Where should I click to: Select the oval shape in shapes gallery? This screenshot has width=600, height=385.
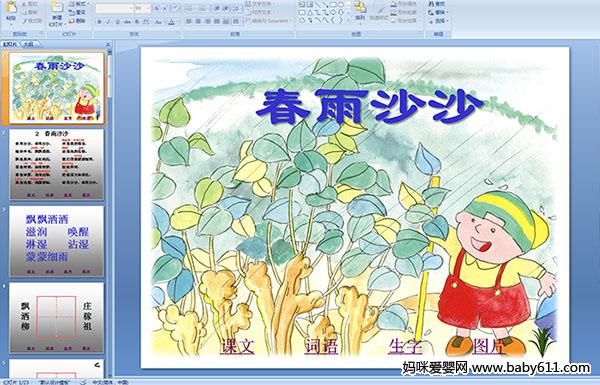pos(341,5)
